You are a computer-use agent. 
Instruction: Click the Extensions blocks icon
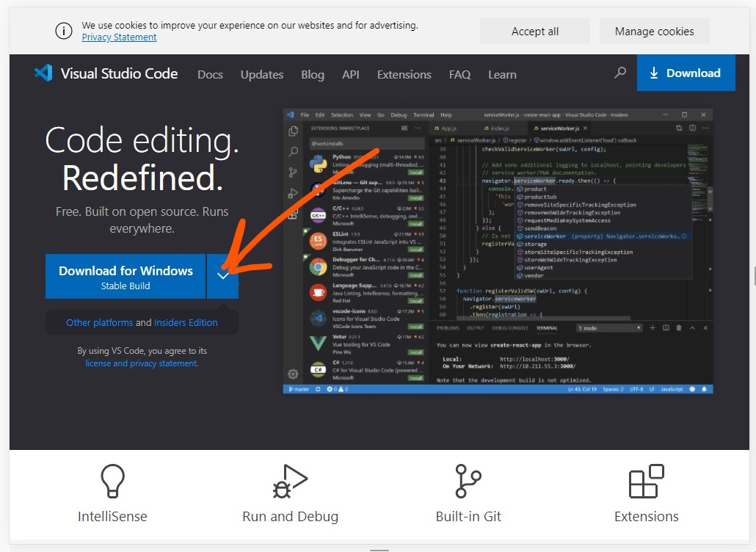click(x=646, y=481)
